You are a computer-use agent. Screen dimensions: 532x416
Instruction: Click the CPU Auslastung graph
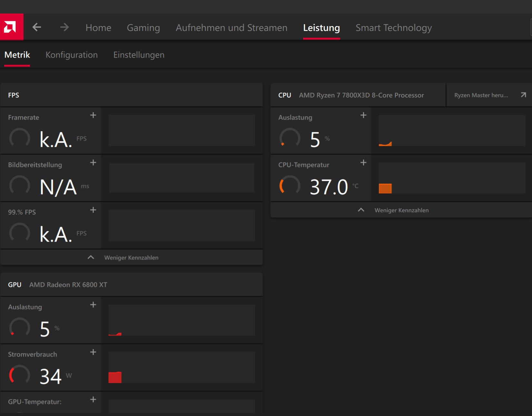[452, 131]
